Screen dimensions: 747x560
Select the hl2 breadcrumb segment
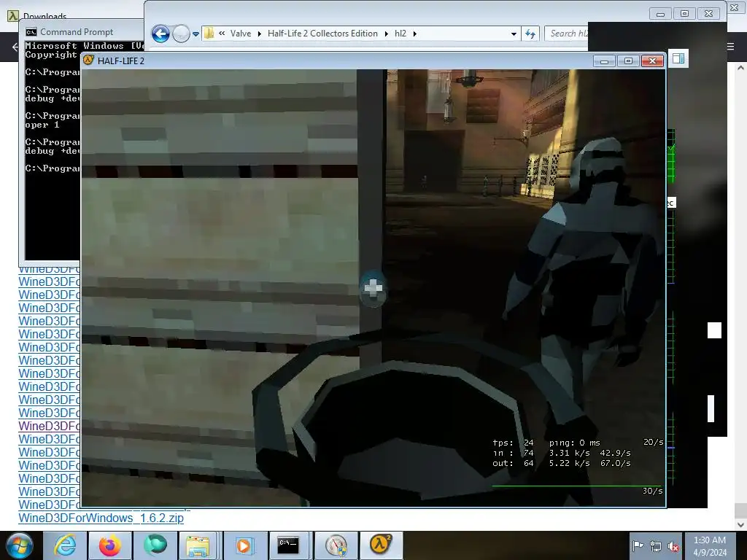pos(400,34)
